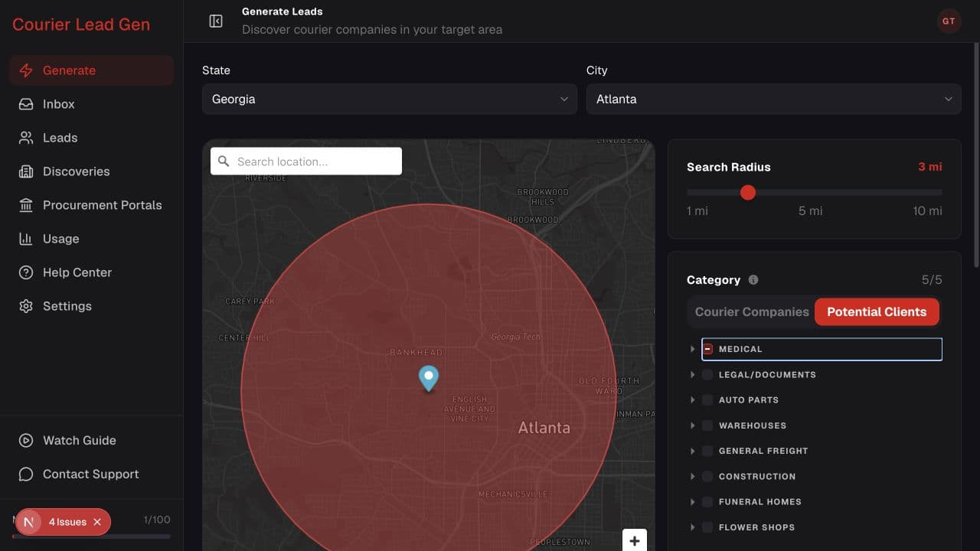Screen dimensions: 980x551
Task: Dismiss the 4 Issues badge with X
Action: click(x=97, y=522)
